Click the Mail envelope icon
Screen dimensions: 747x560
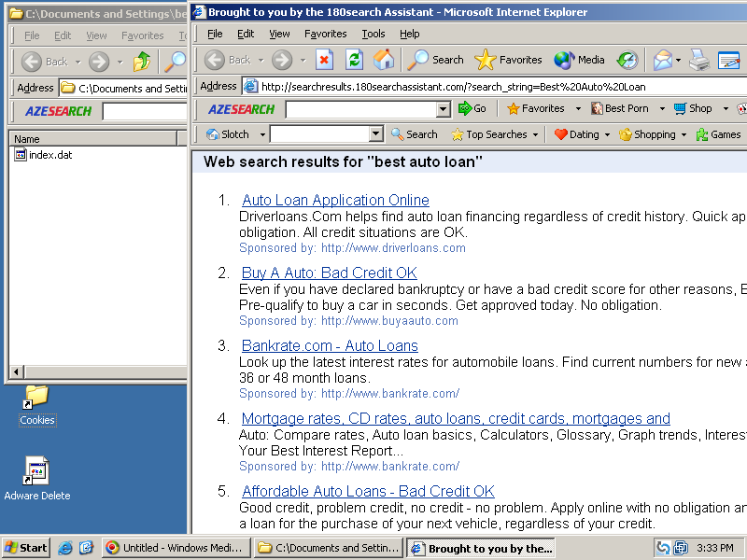tap(662, 60)
